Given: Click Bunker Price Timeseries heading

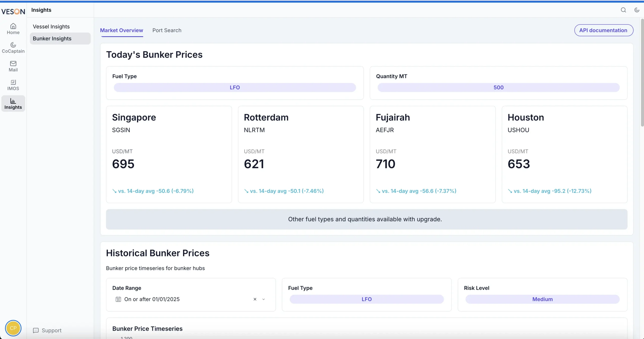Looking at the screenshot, I should coord(147,328).
